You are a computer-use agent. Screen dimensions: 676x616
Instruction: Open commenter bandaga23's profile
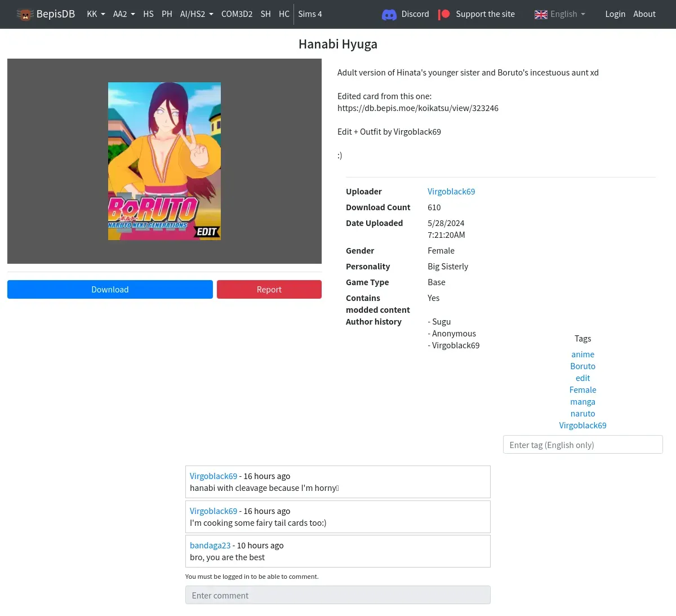pos(210,546)
